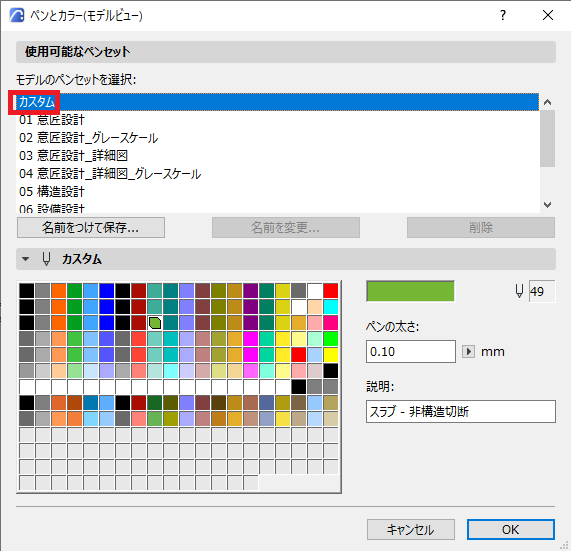The height and width of the screenshot is (551, 571).
Task: Confirm with the OK button
Action: (x=511, y=530)
